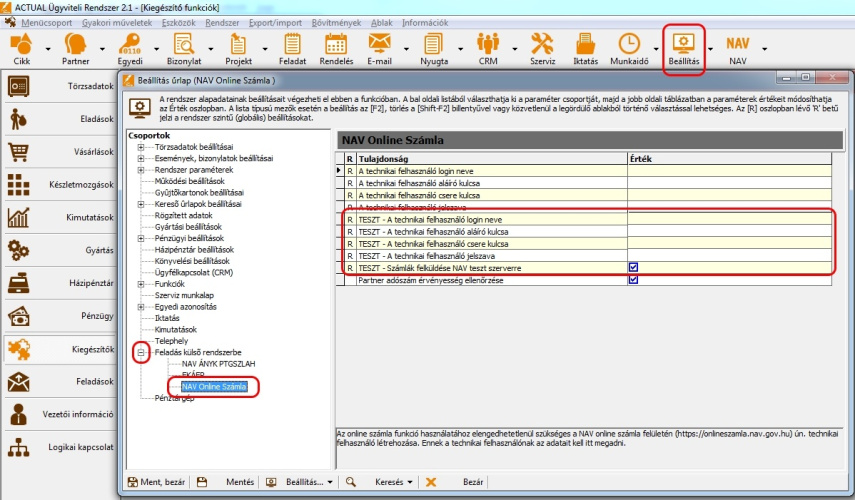
Task: Click the Partner toolbar icon
Action: 76,47
